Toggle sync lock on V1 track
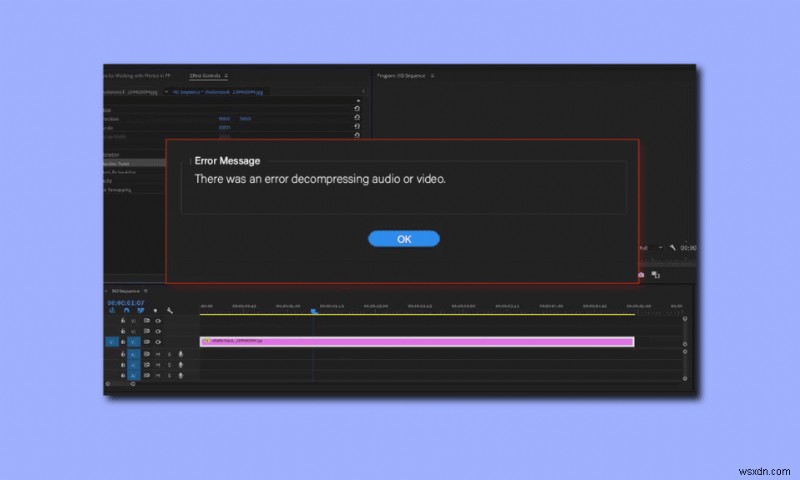This screenshot has height=480, width=800. [147, 342]
